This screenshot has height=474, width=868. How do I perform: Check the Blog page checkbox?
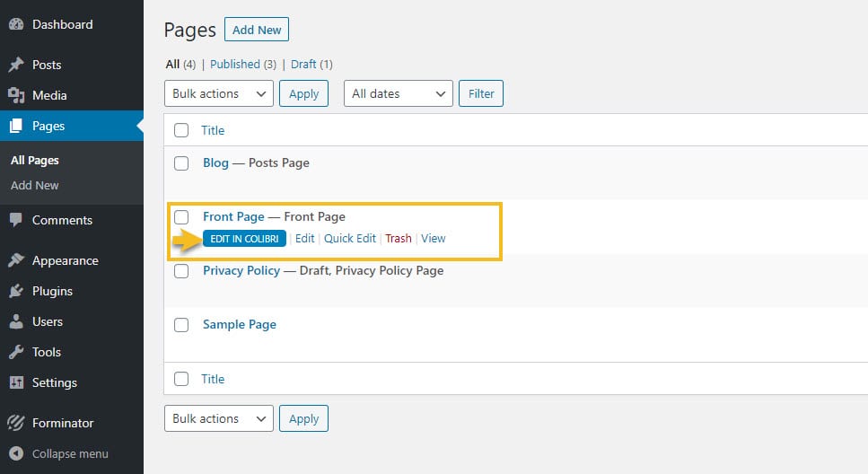(x=181, y=162)
